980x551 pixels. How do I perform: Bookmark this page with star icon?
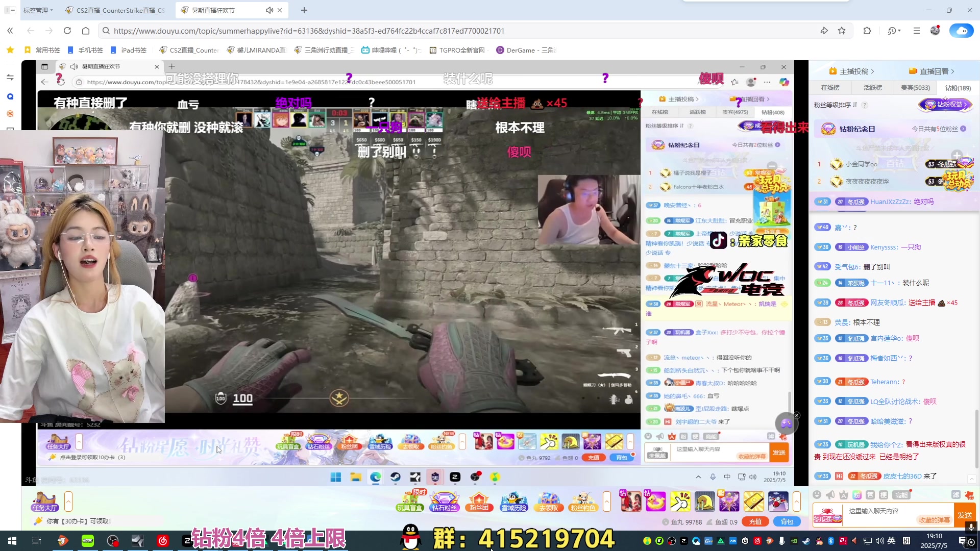click(x=842, y=31)
